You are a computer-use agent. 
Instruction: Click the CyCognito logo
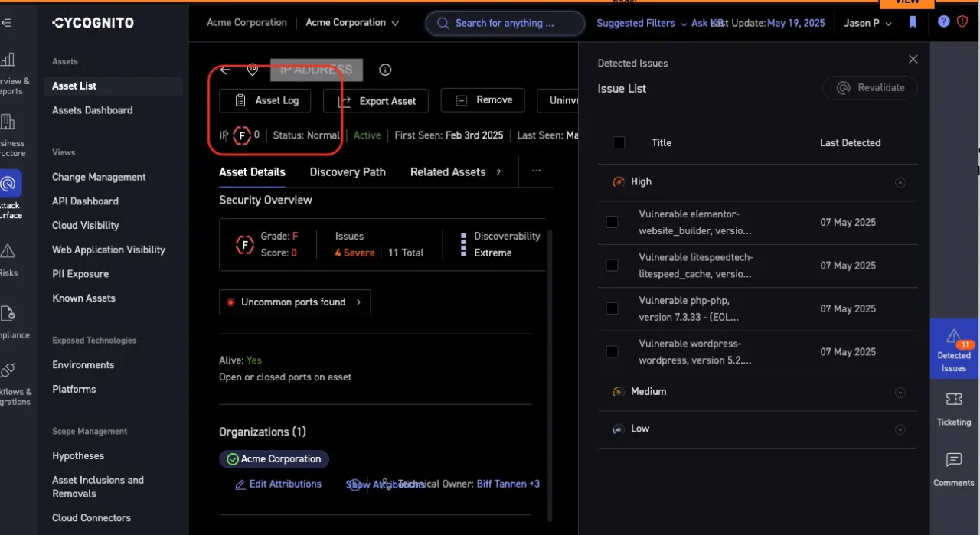93,23
